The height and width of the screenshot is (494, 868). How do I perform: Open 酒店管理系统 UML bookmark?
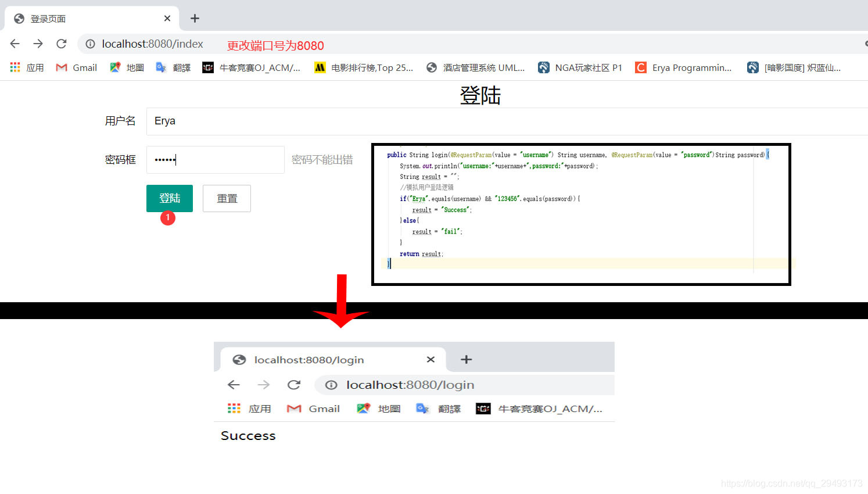(x=475, y=67)
